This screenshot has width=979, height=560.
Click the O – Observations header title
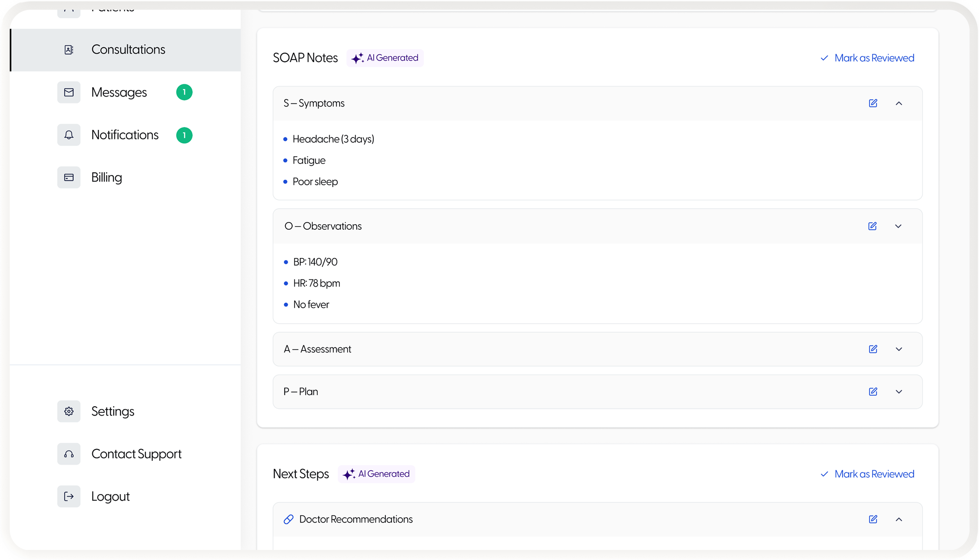point(323,226)
